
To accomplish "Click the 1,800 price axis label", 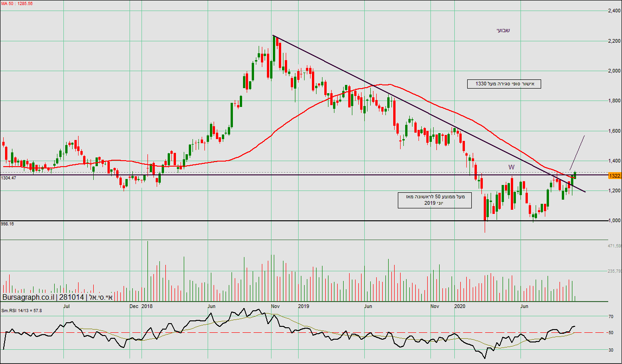I will pos(614,101).
